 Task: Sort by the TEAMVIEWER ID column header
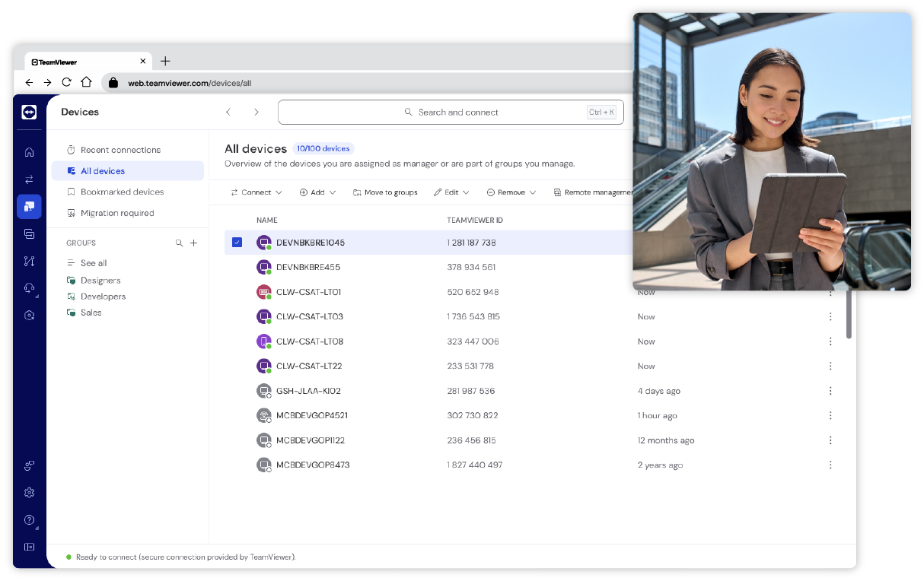coord(475,221)
